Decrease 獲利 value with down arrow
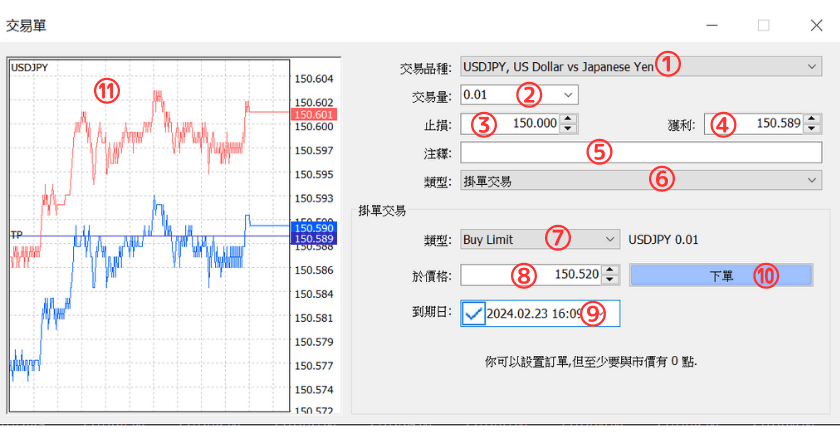Image resolution: width=840 pixels, height=436 pixels. 811,129
